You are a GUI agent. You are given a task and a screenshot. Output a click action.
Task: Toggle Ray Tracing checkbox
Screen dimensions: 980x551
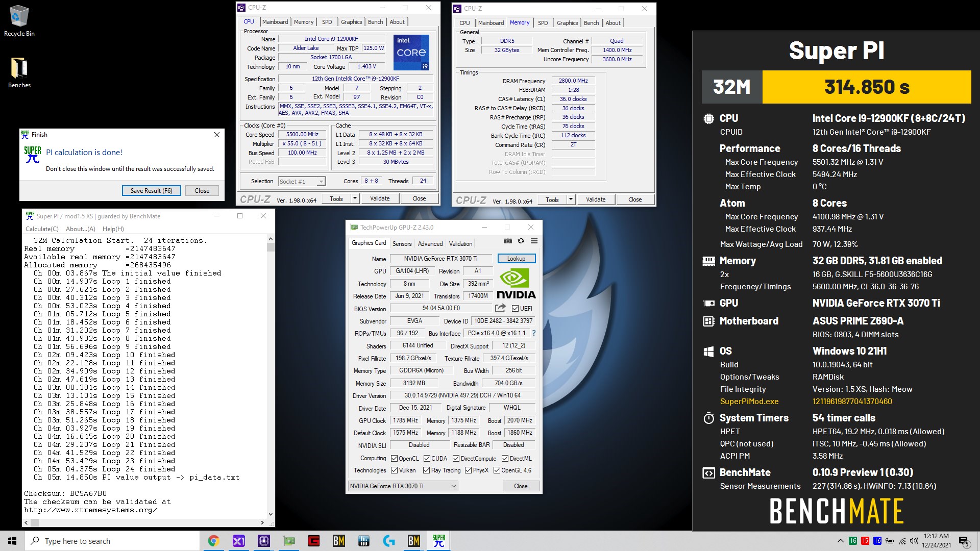pos(426,470)
